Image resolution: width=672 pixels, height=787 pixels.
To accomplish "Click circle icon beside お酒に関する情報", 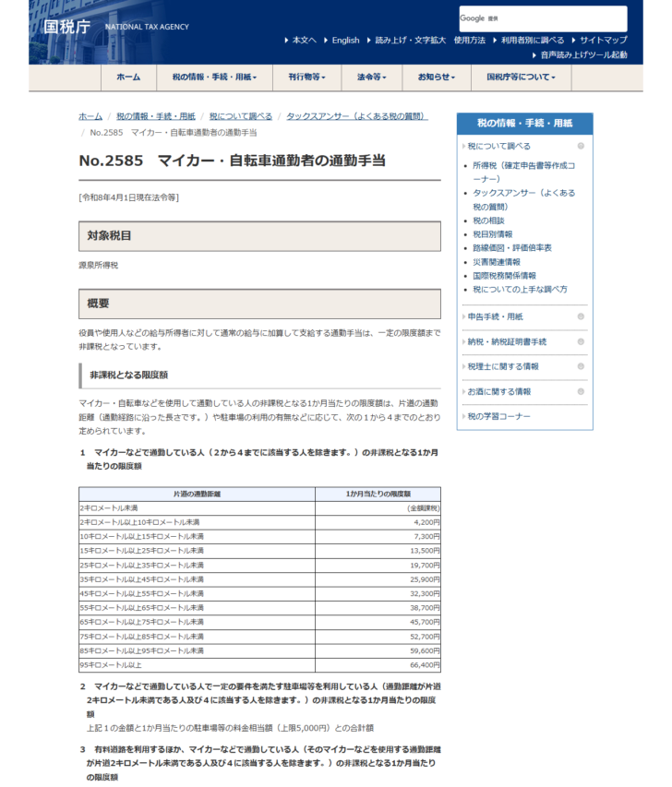I will pos(581,391).
